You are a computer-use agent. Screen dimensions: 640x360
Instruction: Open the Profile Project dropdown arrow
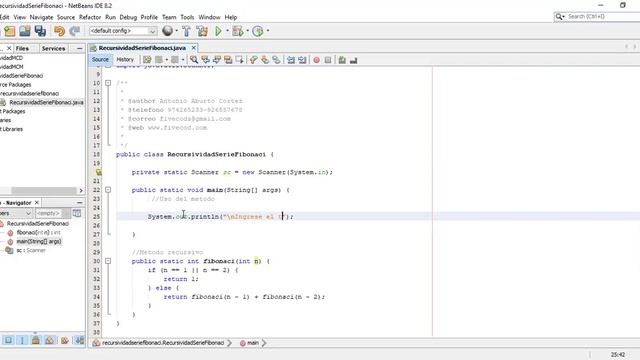point(268,31)
